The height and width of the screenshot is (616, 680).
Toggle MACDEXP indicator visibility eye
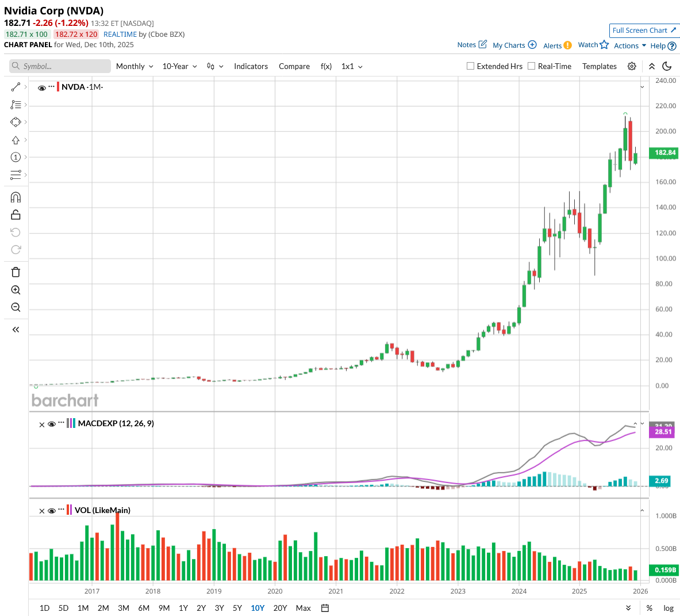click(x=52, y=424)
